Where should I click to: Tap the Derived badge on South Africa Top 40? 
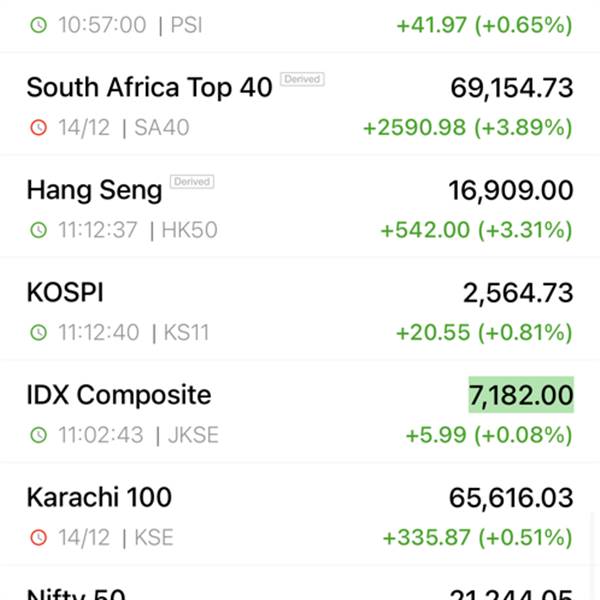coord(302,79)
